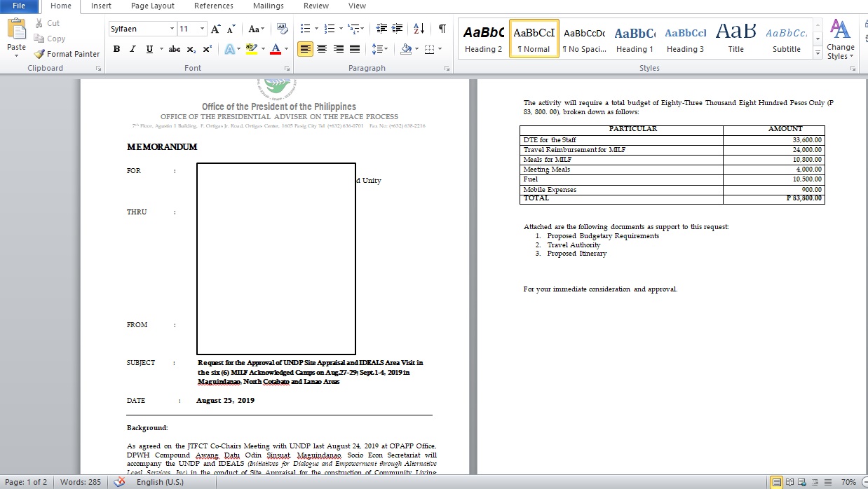
Task: Open the Paragraph dialog launcher
Action: (x=447, y=69)
